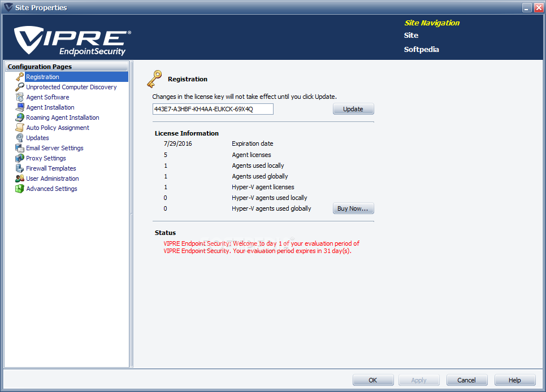The height and width of the screenshot is (392, 546).
Task: Select Registration in Configuration Pages
Action: (42, 77)
